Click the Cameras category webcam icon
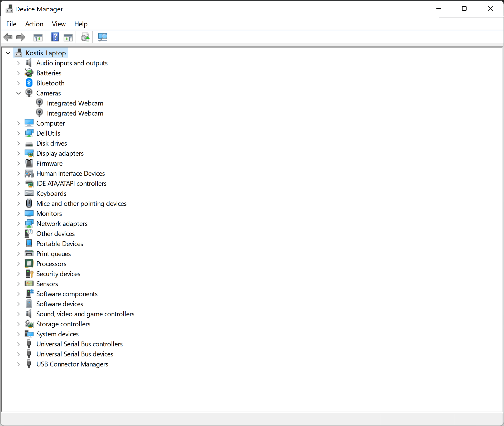Screen dimensions: 504x426 pos(29,93)
